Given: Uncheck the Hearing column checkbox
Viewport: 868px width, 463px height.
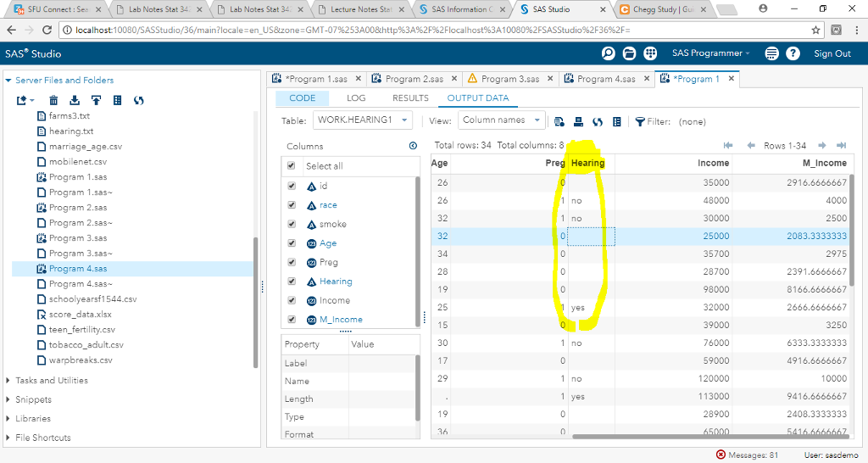Looking at the screenshot, I should coord(292,282).
